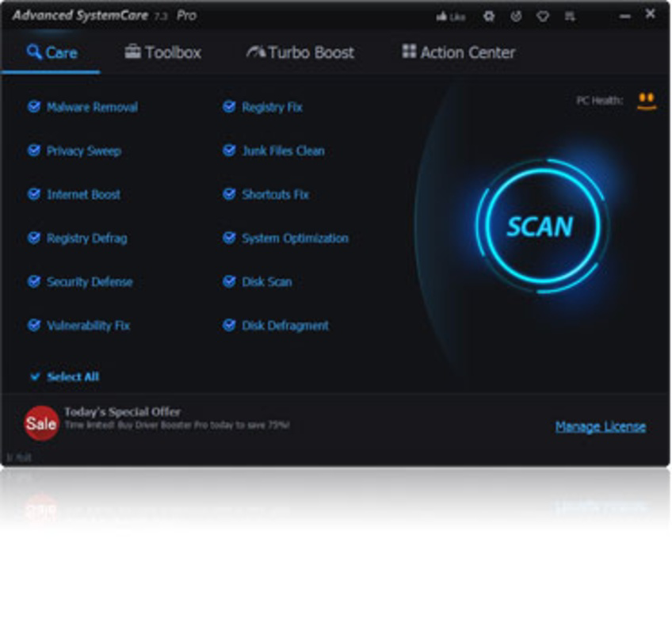Click the Turbo Boost gauge icon
The image size is (672, 634).
pyautogui.click(x=256, y=52)
